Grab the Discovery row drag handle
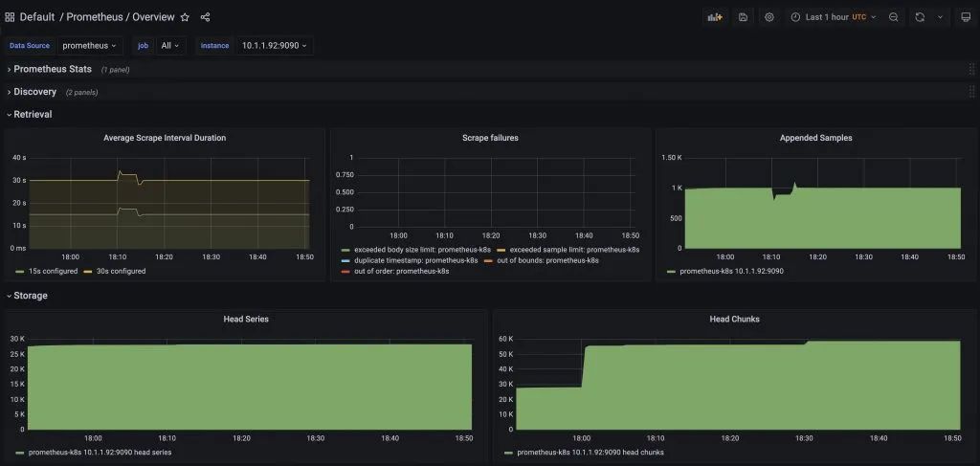980x466 pixels. [971, 92]
